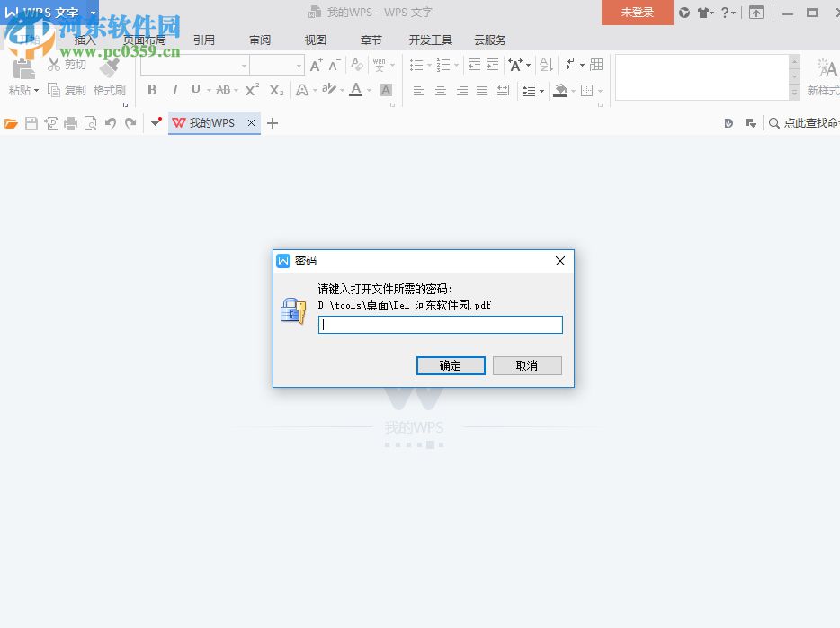Apply italic formatting

[x=174, y=90]
